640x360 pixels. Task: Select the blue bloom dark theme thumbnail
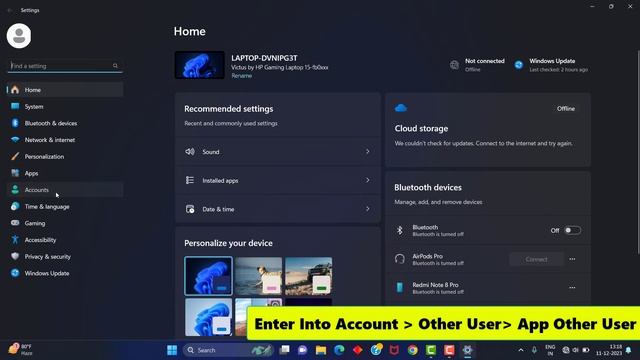pyautogui.click(x=208, y=276)
